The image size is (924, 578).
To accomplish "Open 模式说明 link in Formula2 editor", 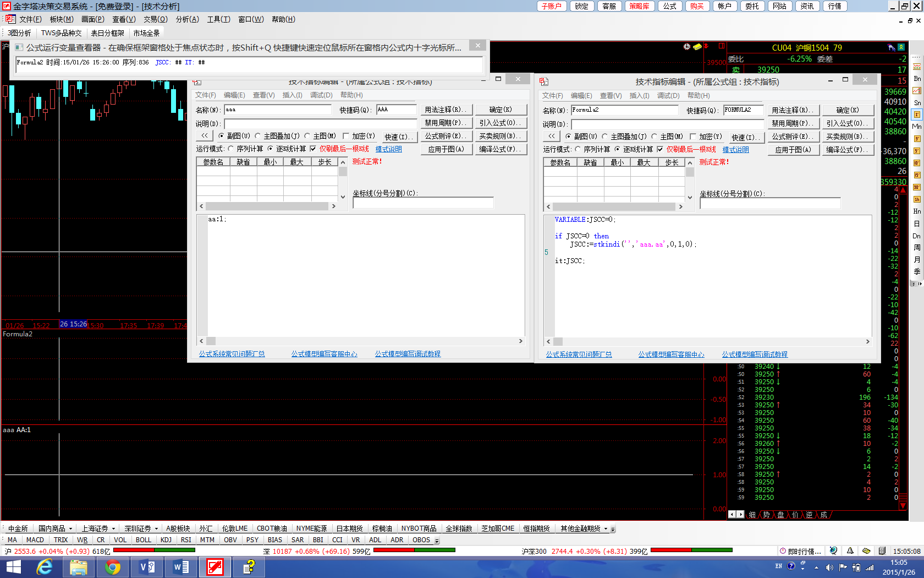I will click(x=735, y=150).
